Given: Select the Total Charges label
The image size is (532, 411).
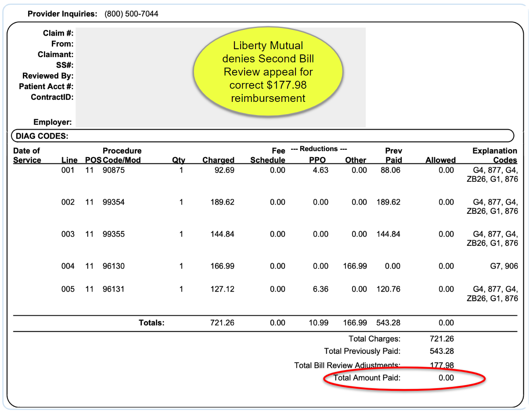Looking at the screenshot, I should [374, 339].
